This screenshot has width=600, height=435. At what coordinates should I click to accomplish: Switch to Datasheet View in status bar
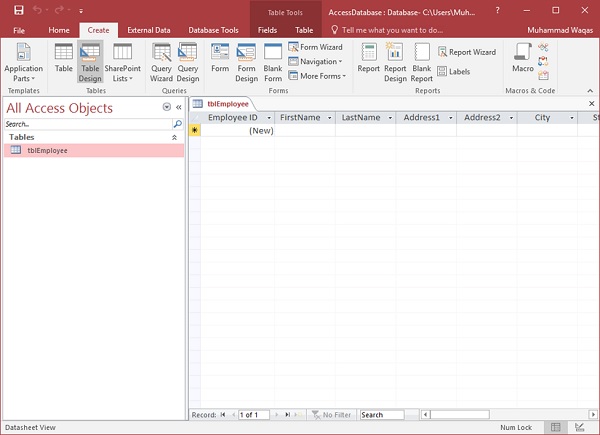click(x=555, y=428)
